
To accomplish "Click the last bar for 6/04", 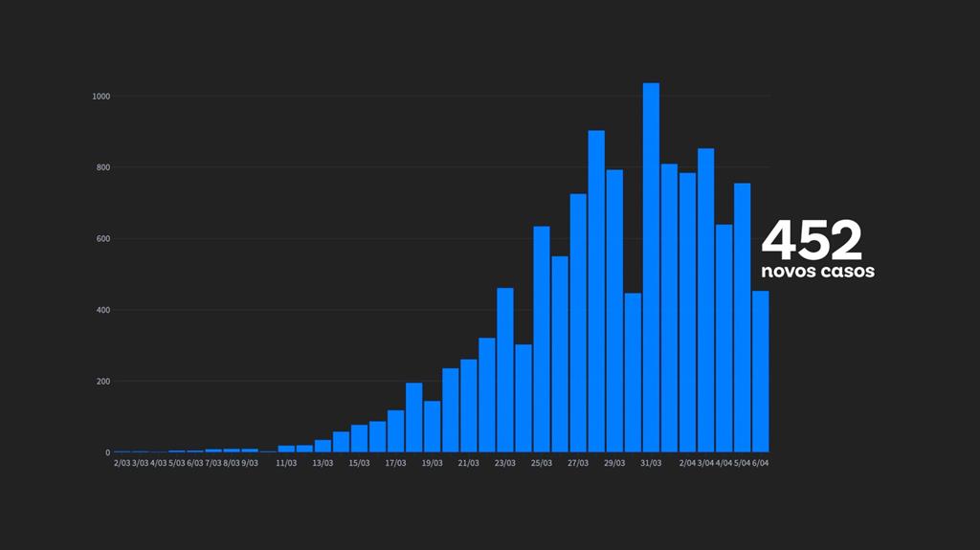I will coord(760,372).
